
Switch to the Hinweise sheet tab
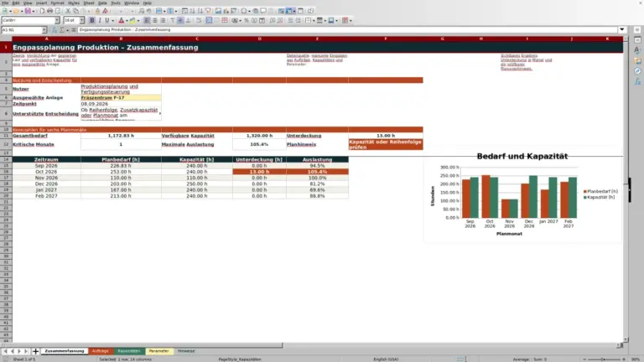[x=186, y=351]
